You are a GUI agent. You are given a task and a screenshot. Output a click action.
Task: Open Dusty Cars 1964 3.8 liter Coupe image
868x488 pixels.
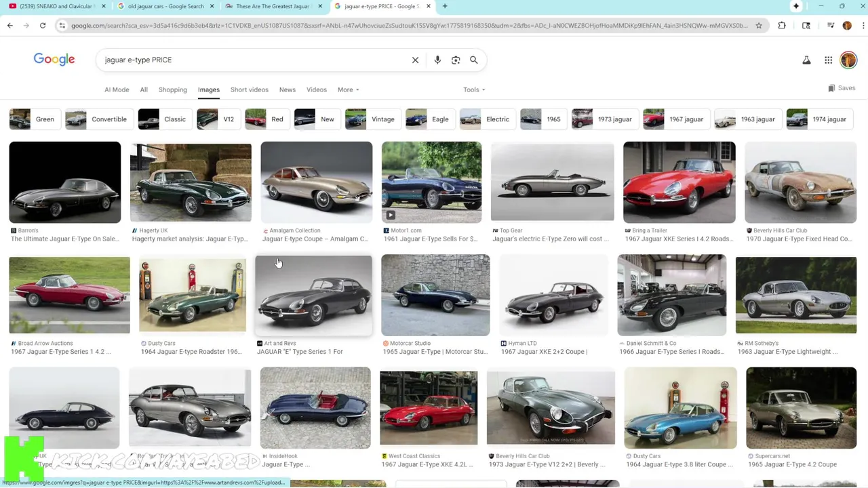tap(680, 408)
